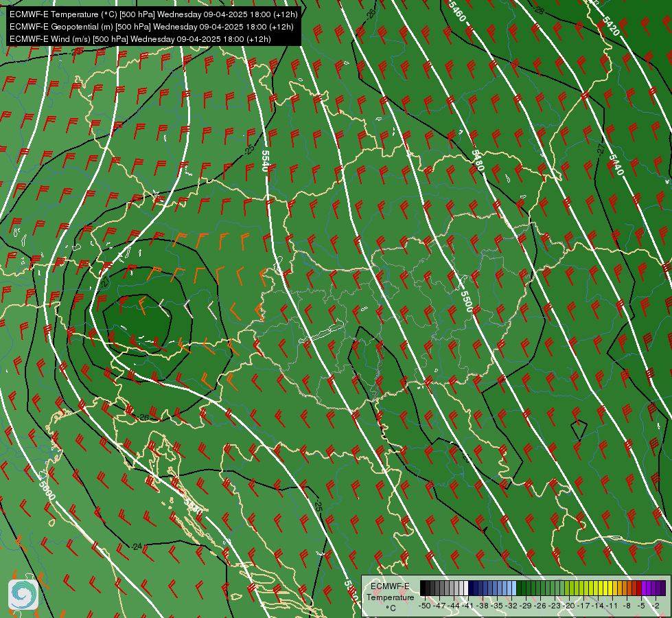Click the -41 legend tick label

click(468, 606)
